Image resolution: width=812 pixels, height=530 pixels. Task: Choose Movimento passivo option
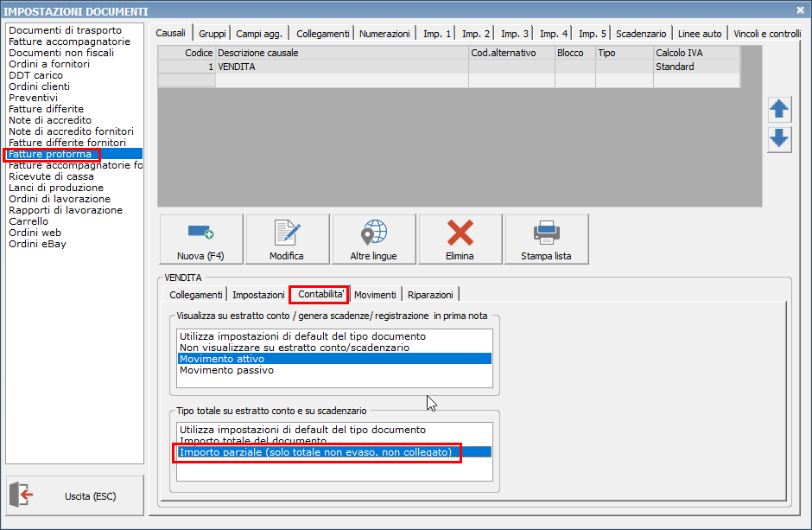click(334, 370)
